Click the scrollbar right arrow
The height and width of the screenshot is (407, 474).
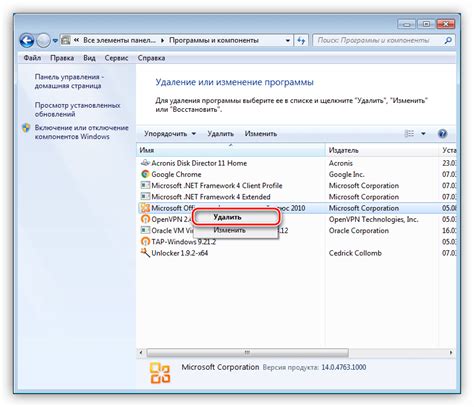(x=451, y=352)
